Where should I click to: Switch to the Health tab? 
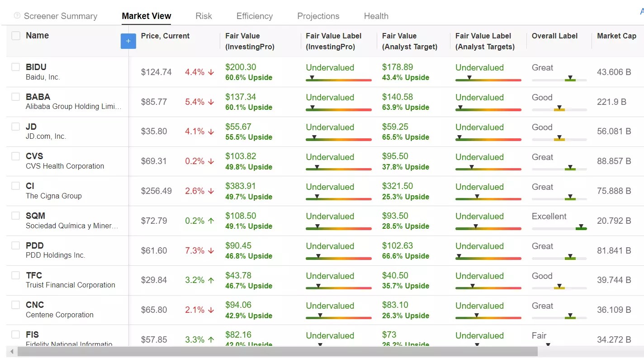[376, 16]
